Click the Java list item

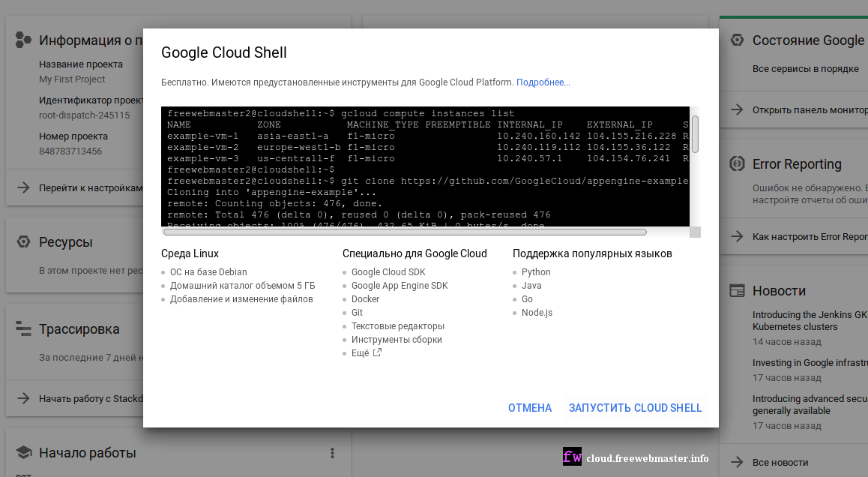531,285
